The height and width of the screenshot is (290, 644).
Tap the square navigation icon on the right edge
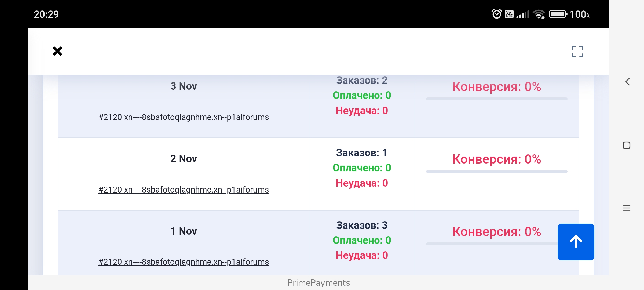tap(626, 145)
